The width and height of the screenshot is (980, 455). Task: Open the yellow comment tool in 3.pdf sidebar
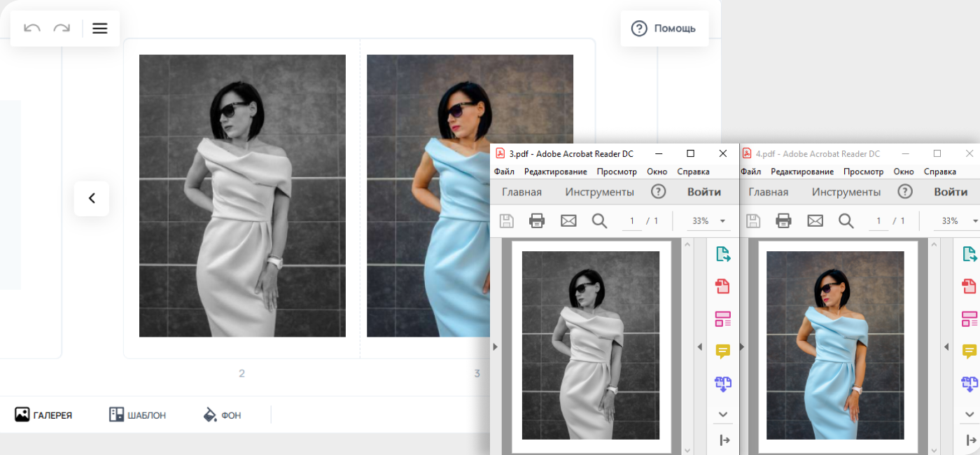click(722, 351)
